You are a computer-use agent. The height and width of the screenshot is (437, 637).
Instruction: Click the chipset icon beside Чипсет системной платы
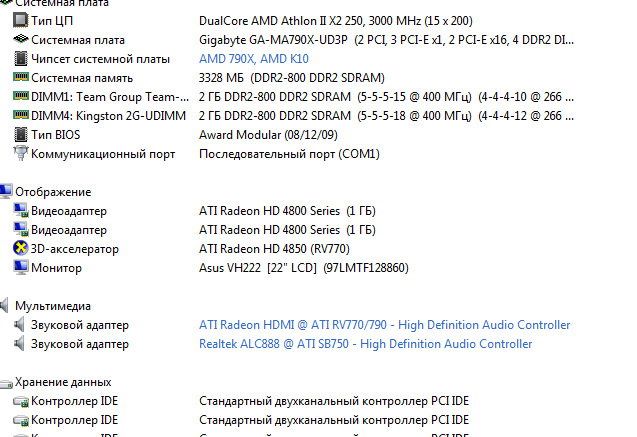pyautogui.click(x=20, y=58)
